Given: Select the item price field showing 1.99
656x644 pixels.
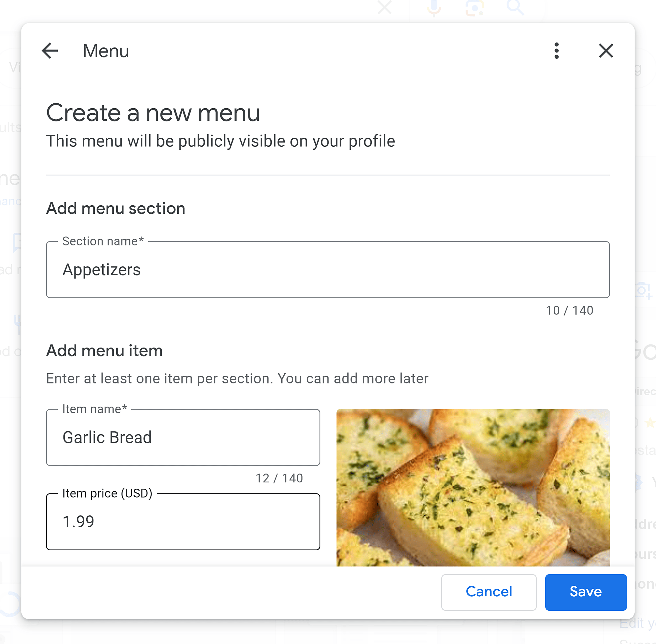Looking at the screenshot, I should coord(183,521).
